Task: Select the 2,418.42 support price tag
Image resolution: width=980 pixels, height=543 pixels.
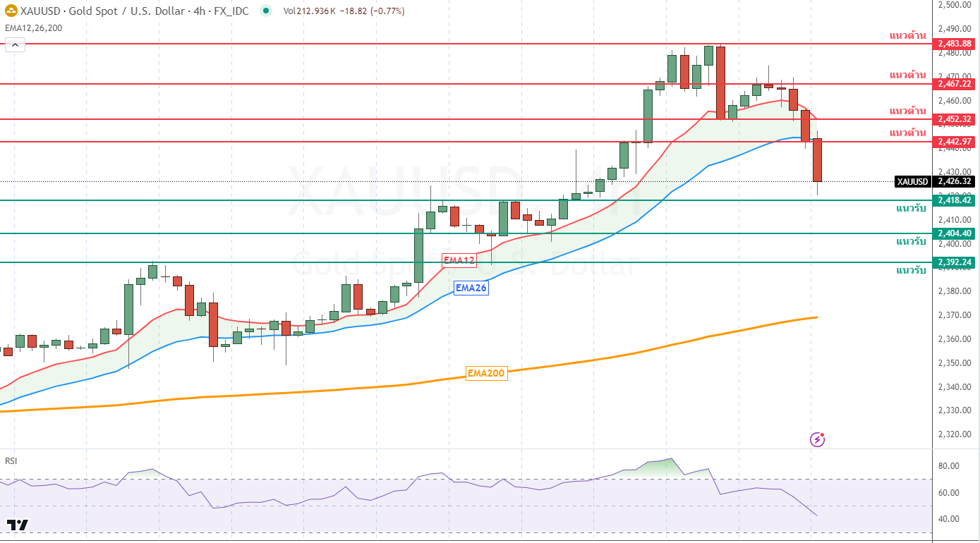Action: pos(955,200)
